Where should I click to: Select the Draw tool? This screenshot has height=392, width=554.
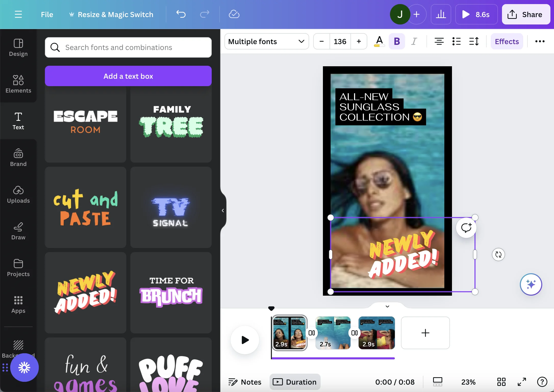coord(18,231)
